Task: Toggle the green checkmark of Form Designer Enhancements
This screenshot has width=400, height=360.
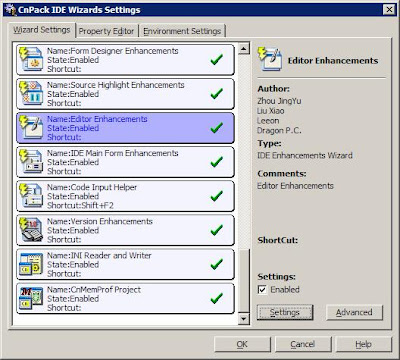Action: click(x=217, y=60)
